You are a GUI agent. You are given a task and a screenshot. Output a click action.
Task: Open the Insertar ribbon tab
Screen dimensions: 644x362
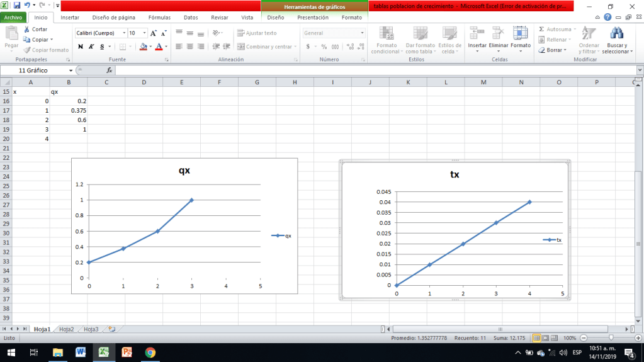pyautogui.click(x=69, y=18)
